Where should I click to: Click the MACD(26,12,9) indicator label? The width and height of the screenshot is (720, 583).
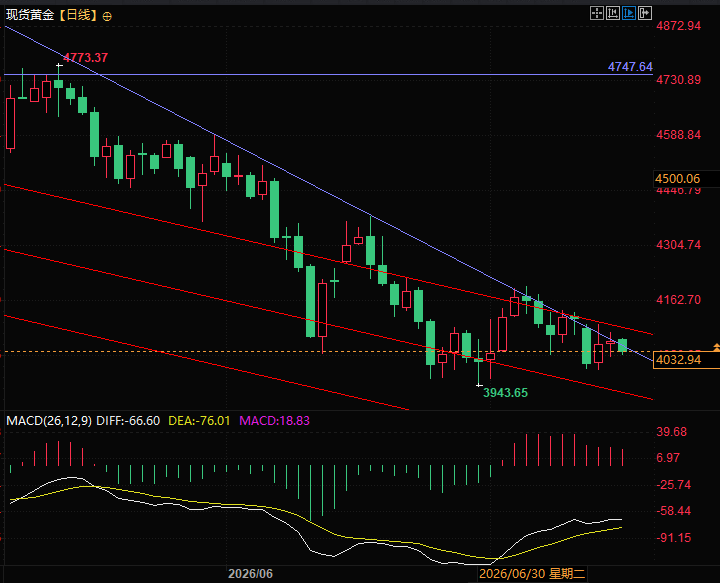pyautogui.click(x=49, y=420)
